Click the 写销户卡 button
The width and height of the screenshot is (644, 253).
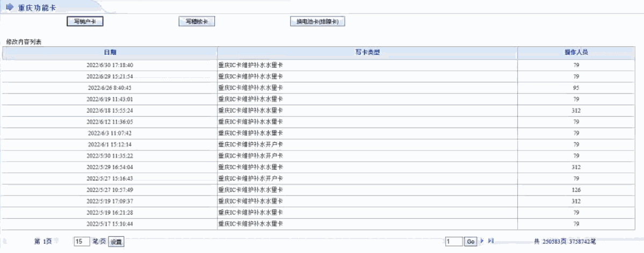(84, 21)
